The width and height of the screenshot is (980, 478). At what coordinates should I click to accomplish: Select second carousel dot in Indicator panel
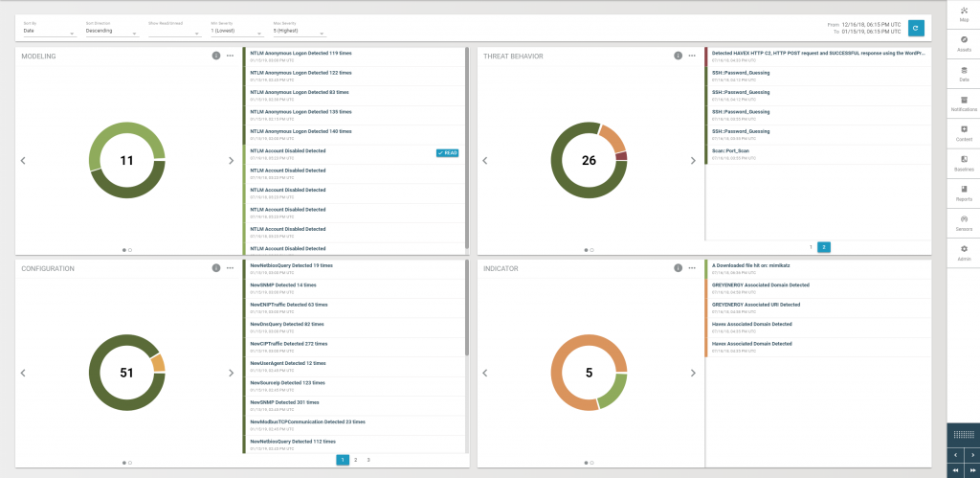click(x=591, y=463)
